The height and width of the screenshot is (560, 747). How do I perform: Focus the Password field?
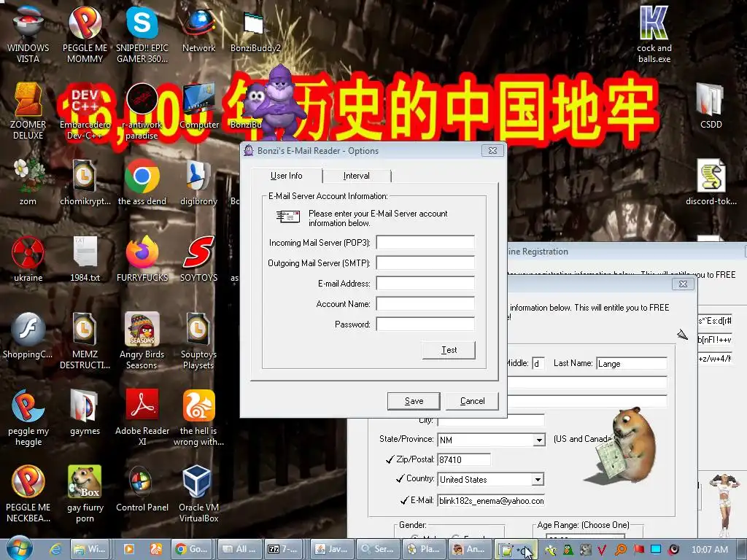[425, 324]
